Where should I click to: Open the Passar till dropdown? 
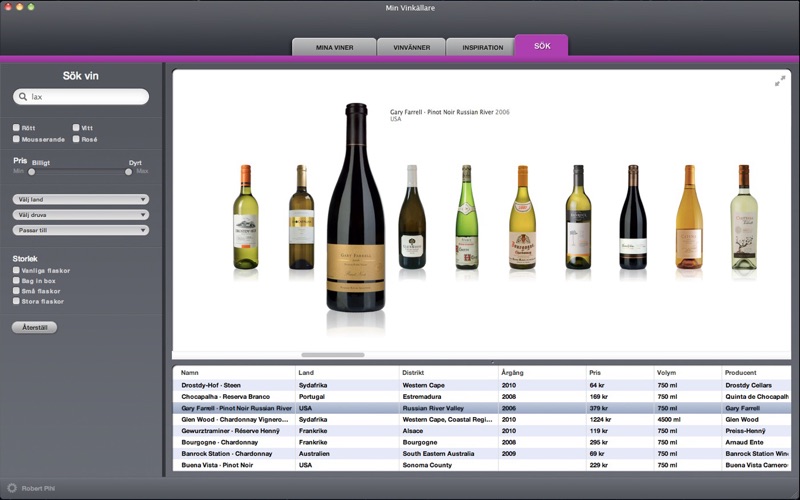(x=81, y=230)
